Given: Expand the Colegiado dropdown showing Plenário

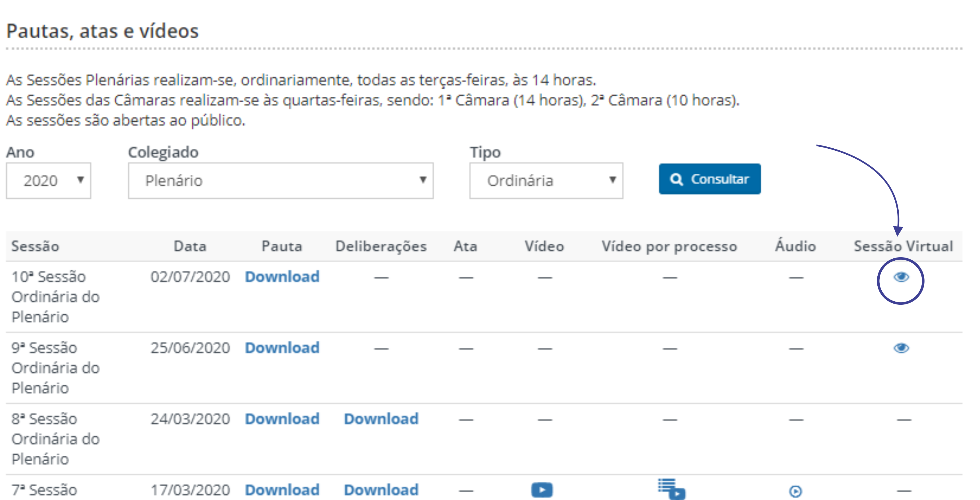Looking at the screenshot, I should click(281, 181).
